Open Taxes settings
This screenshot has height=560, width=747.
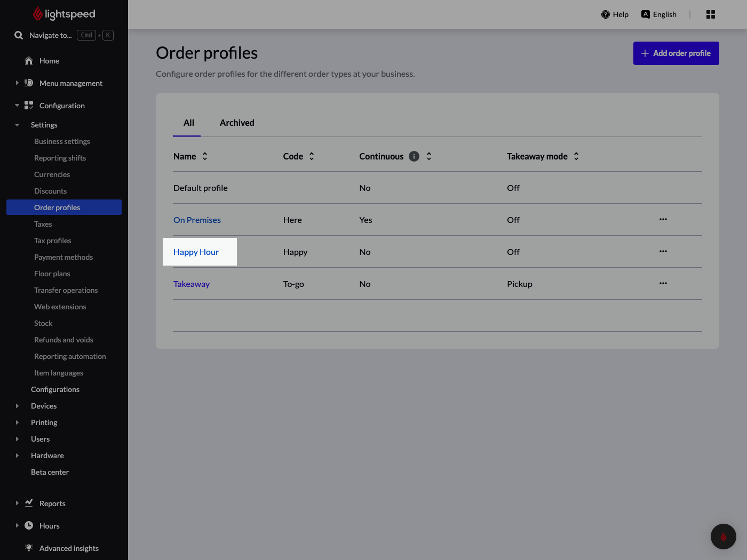point(43,224)
